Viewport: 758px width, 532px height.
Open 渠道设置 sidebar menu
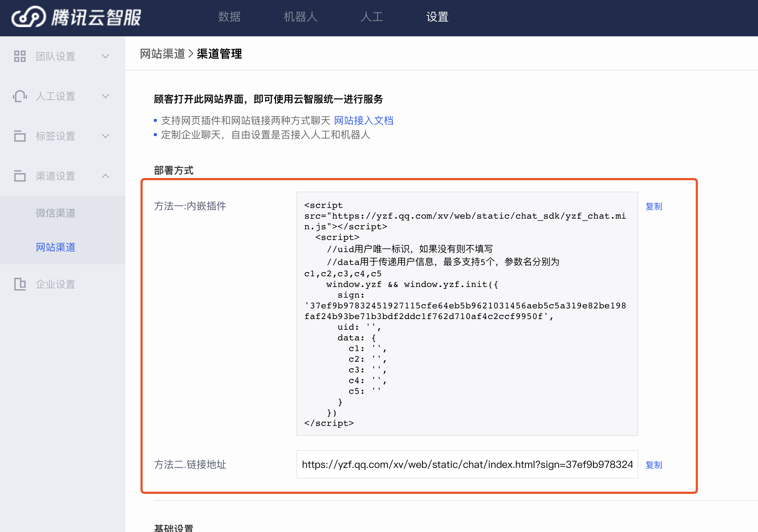(x=63, y=176)
